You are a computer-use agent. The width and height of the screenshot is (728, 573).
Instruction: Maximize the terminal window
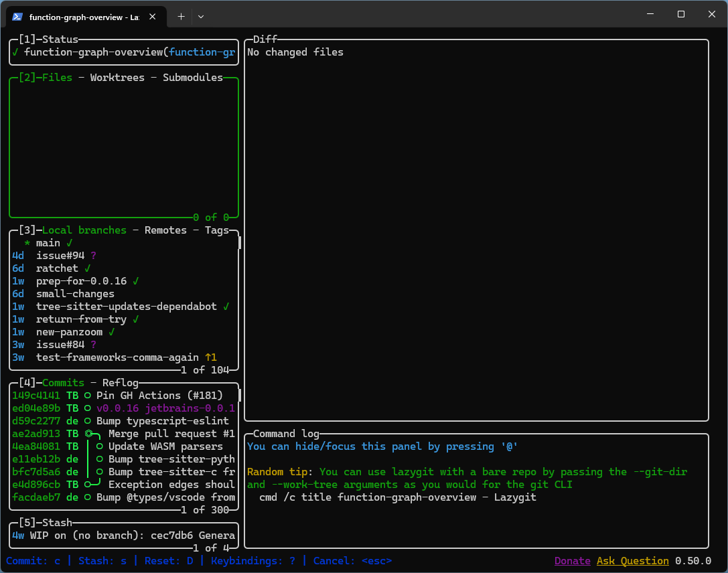click(x=681, y=14)
